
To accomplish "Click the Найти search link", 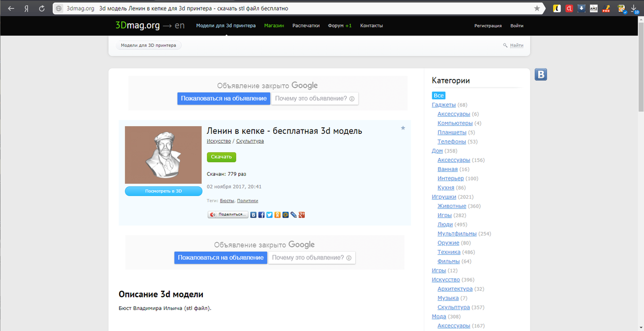I will (x=517, y=46).
